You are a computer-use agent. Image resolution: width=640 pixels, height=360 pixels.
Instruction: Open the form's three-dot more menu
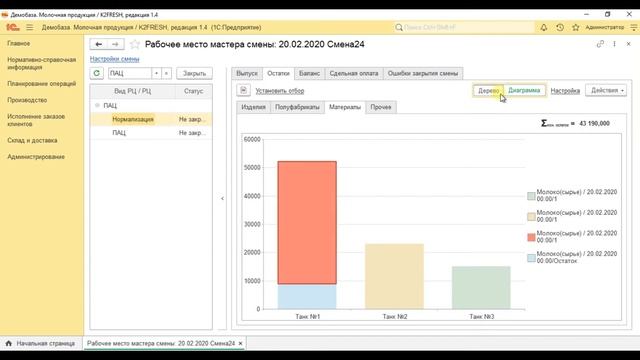click(x=614, y=44)
